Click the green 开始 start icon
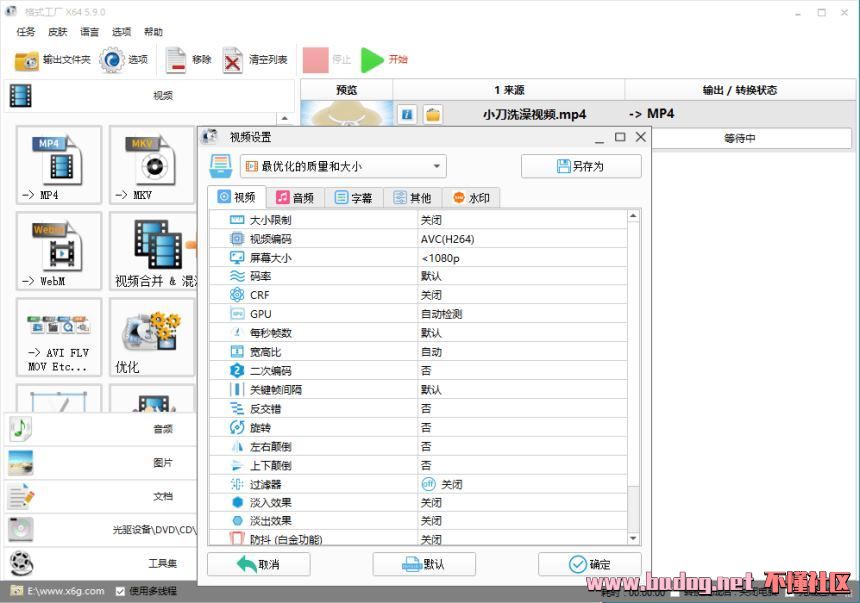The image size is (860, 603). click(x=372, y=60)
